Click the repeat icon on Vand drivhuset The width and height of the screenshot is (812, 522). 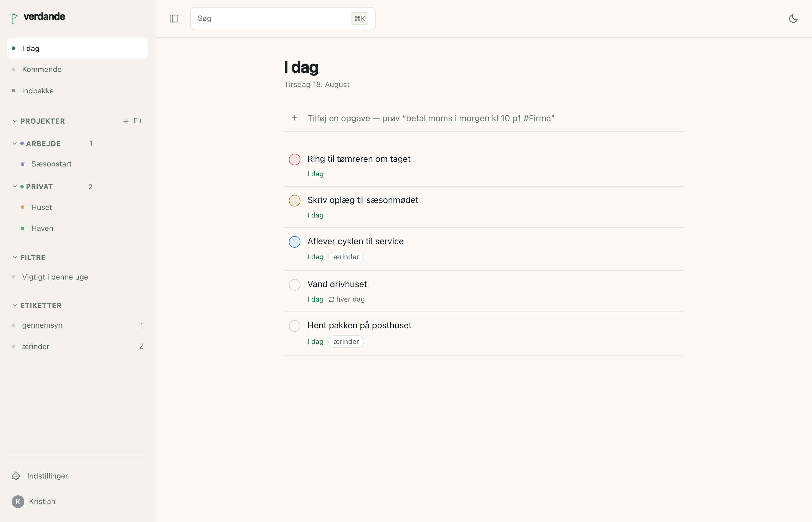[x=331, y=299]
